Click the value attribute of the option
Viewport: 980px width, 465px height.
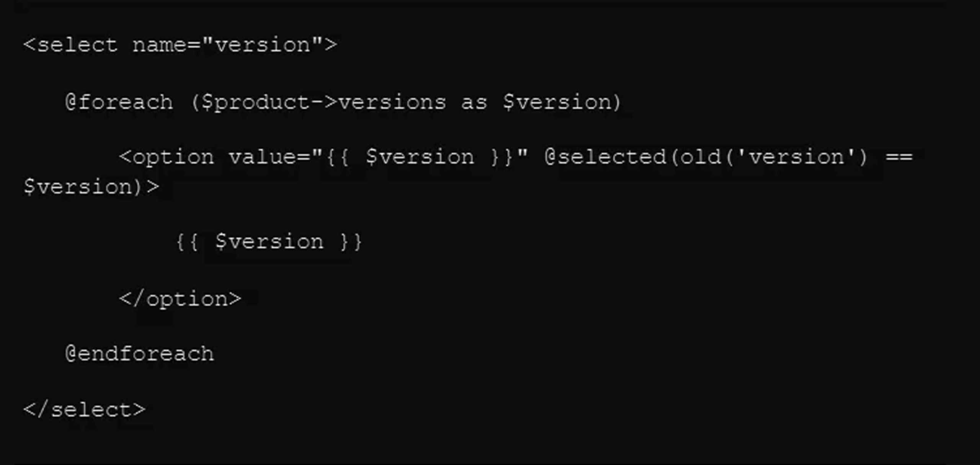tap(378, 157)
